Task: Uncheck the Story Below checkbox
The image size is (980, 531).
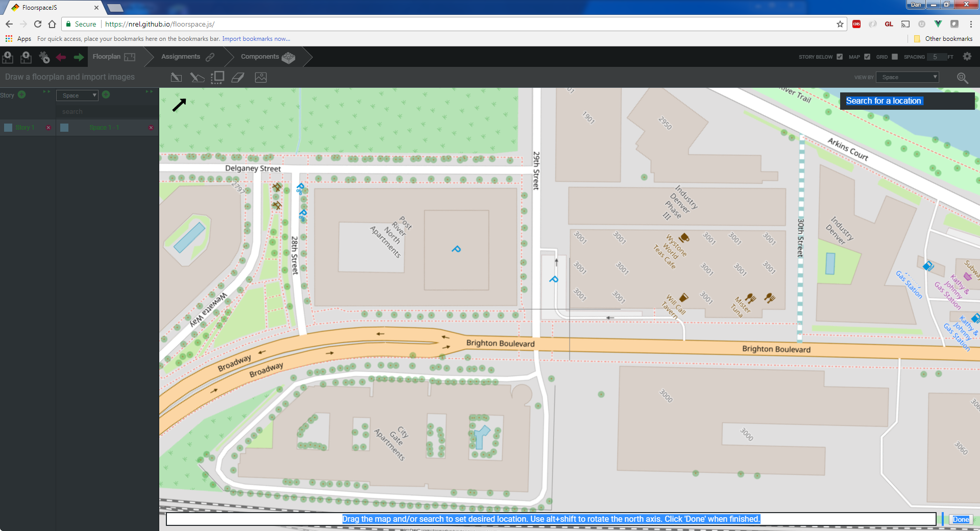Action: click(x=840, y=57)
